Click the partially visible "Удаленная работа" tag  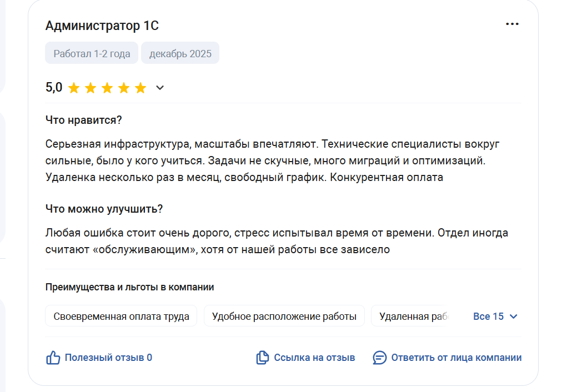[412, 316]
